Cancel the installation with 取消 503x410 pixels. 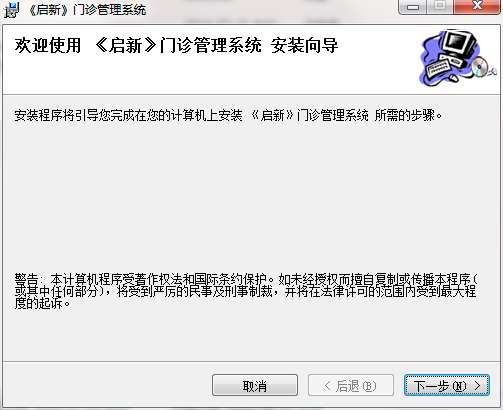255,385
